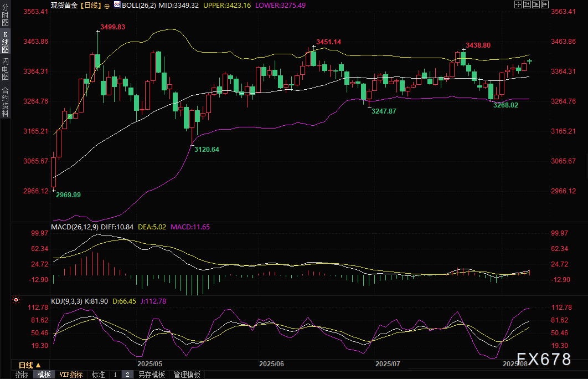Click the jump-to-chart-start axis icon

pyautogui.click(x=527, y=4)
